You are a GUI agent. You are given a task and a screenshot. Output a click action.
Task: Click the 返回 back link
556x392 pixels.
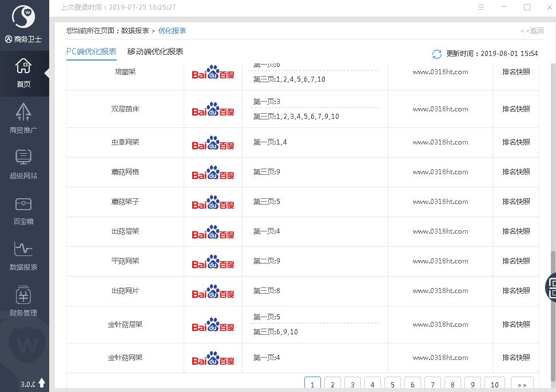tap(532, 31)
